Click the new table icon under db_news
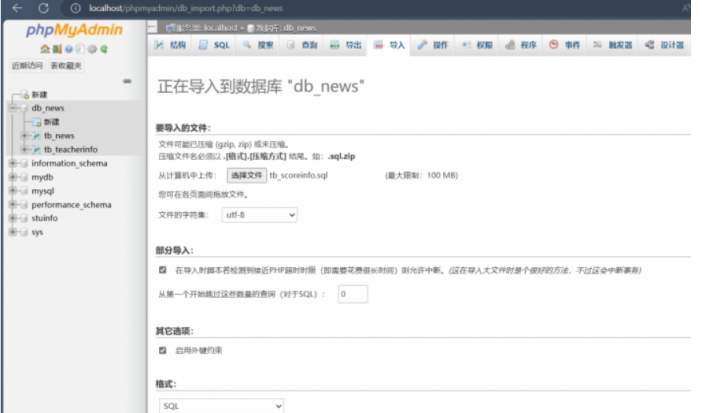Screen dimensions: 702x413 pyautogui.click(x=37, y=122)
